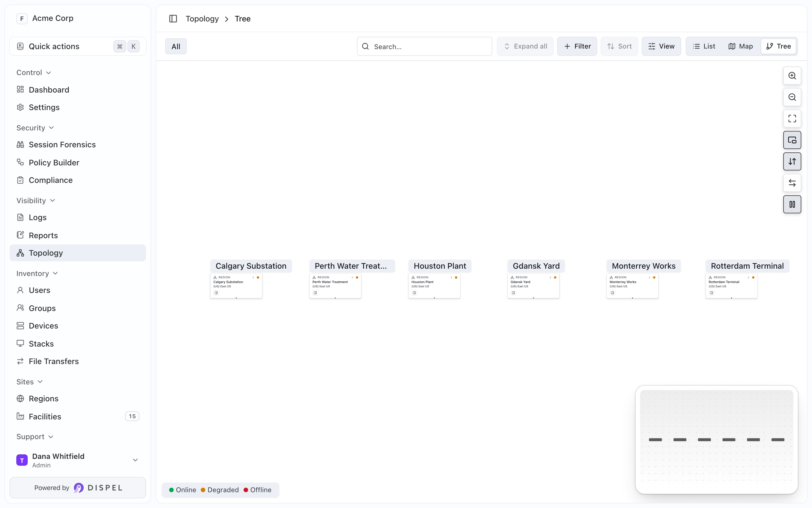Collapse the Visibility section

click(36, 201)
